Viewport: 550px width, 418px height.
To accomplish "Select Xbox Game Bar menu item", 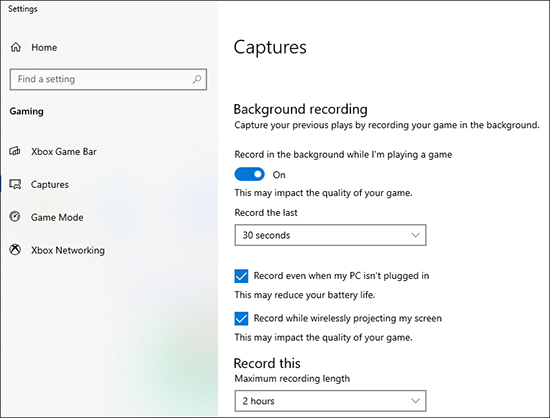I will 64,151.
